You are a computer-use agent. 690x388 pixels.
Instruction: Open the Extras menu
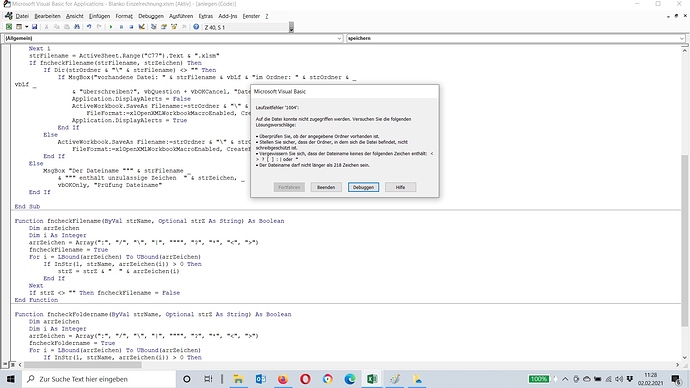point(206,16)
